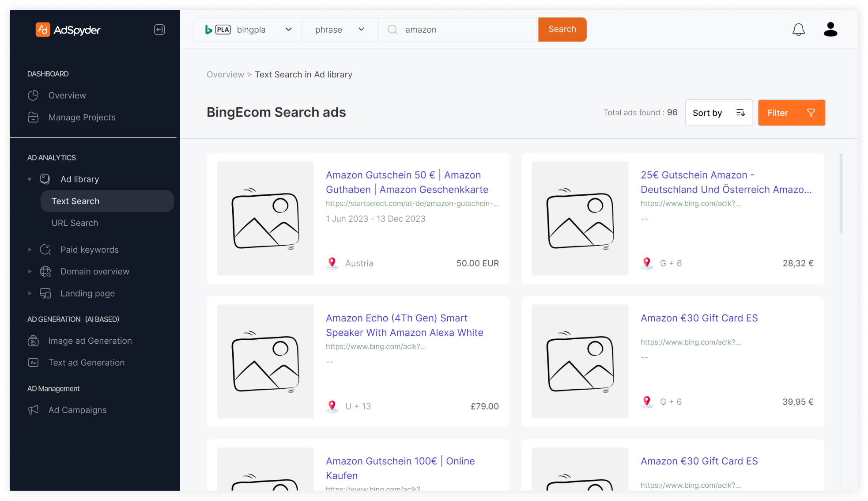The width and height of the screenshot is (868, 501).
Task: Open the Sort by dropdown
Action: pyautogui.click(x=719, y=113)
